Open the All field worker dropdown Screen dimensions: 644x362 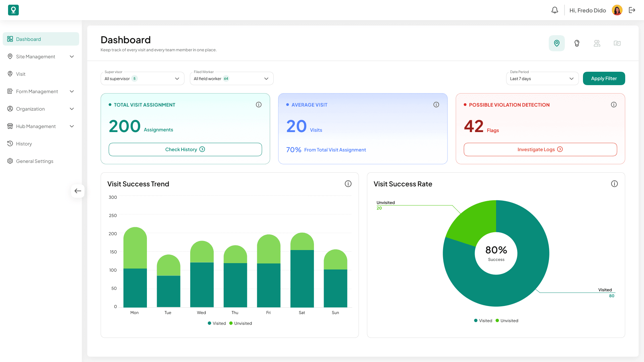[x=232, y=78]
